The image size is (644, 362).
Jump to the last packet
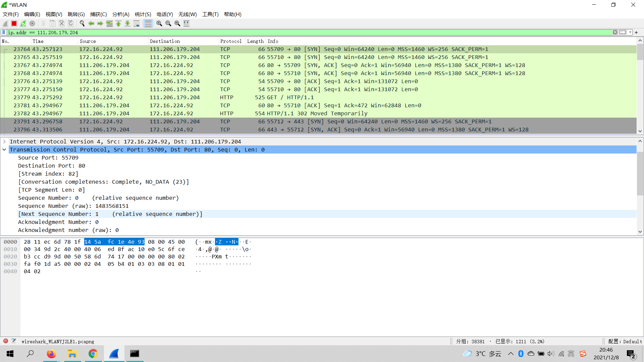click(127, 23)
